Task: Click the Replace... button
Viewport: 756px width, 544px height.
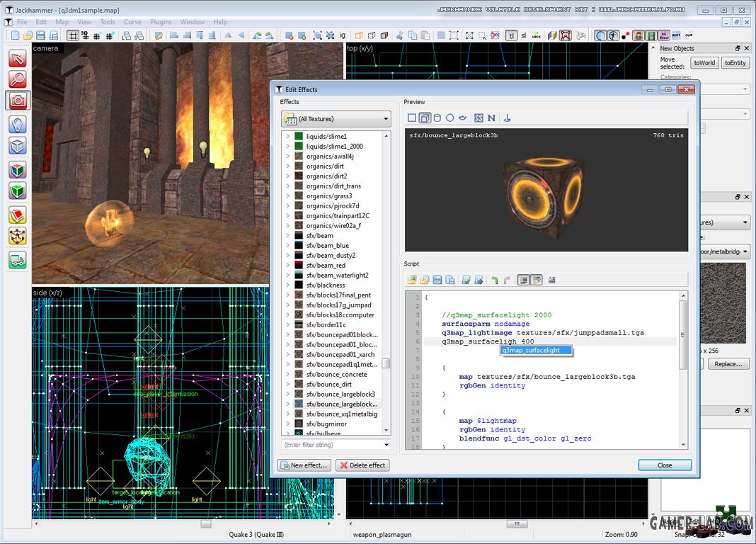Action: (x=728, y=364)
